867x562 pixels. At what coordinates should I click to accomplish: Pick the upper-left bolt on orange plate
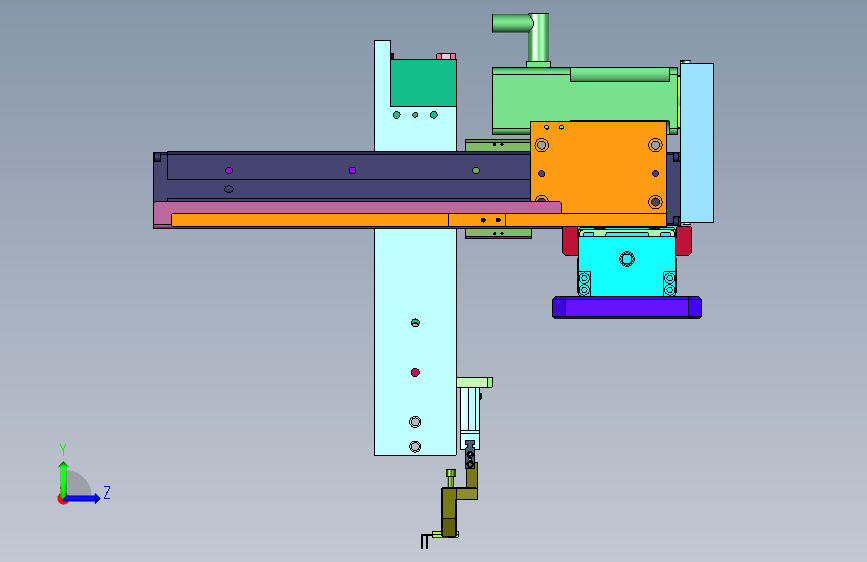(542, 145)
